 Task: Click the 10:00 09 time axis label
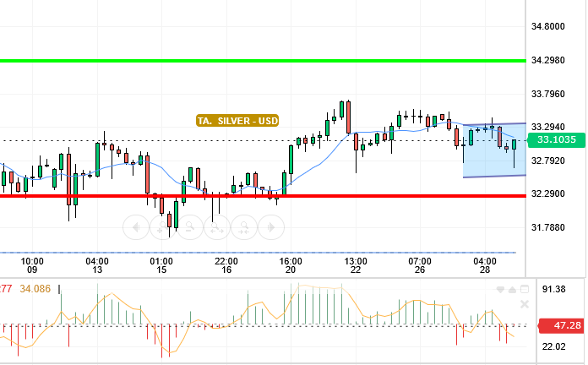click(x=32, y=265)
